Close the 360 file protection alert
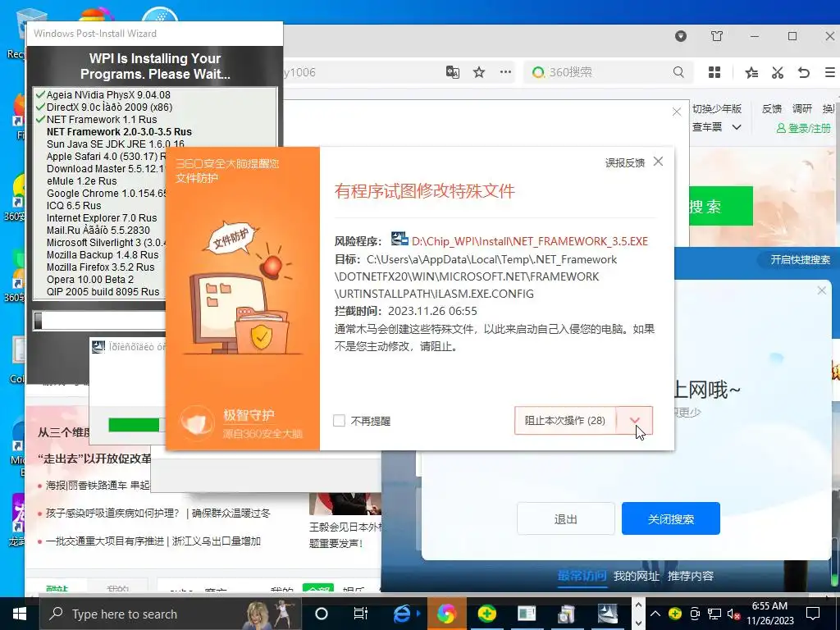The width and height of the screenshot is (840, 630). [x=659, y=162]
